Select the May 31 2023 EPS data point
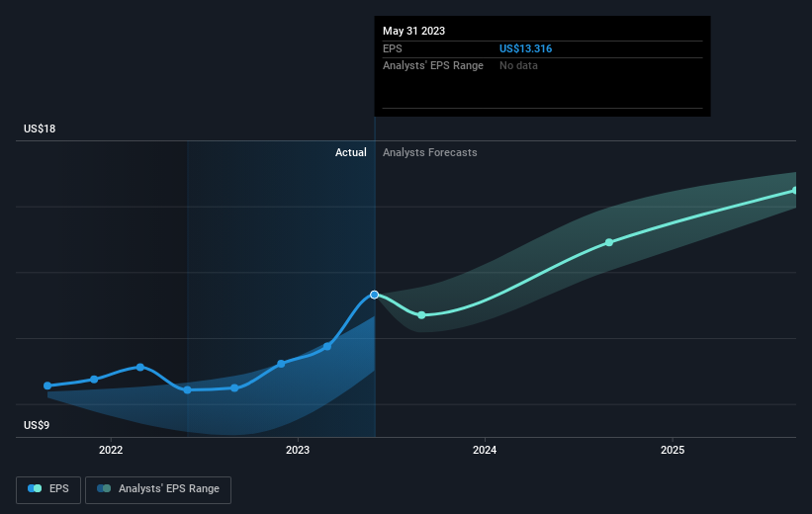 click(x=375, y=295)
